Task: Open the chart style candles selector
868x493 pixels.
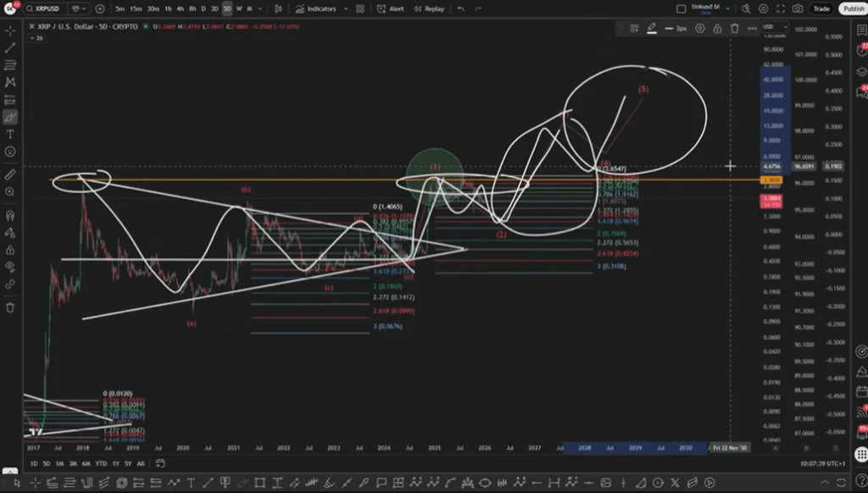Action: (x=278, y=8)
